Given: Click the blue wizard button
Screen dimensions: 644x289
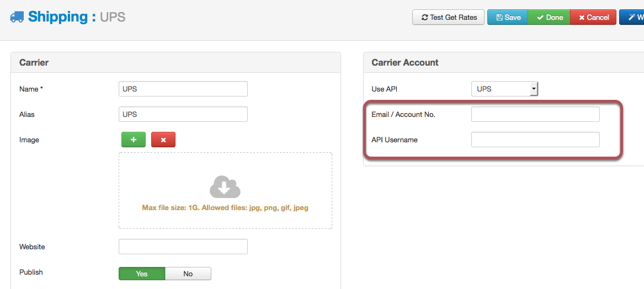Looking at the screenshot, I should (632, 17).
